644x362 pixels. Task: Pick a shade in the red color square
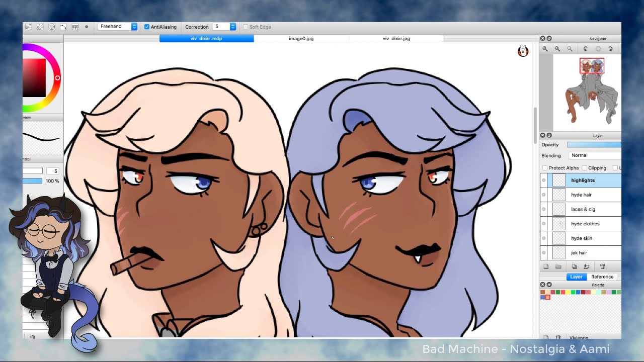coord(34,78)
